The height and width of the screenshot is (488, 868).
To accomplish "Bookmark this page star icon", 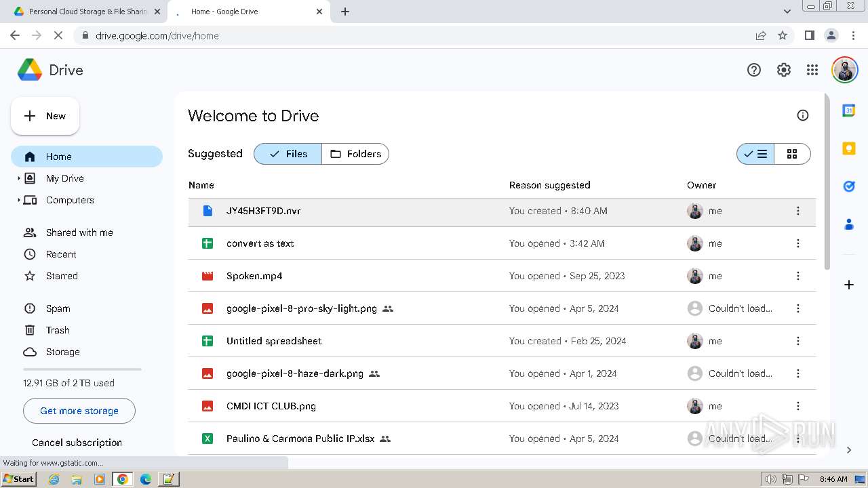I will pyautogui.click(x=783, y=35).
